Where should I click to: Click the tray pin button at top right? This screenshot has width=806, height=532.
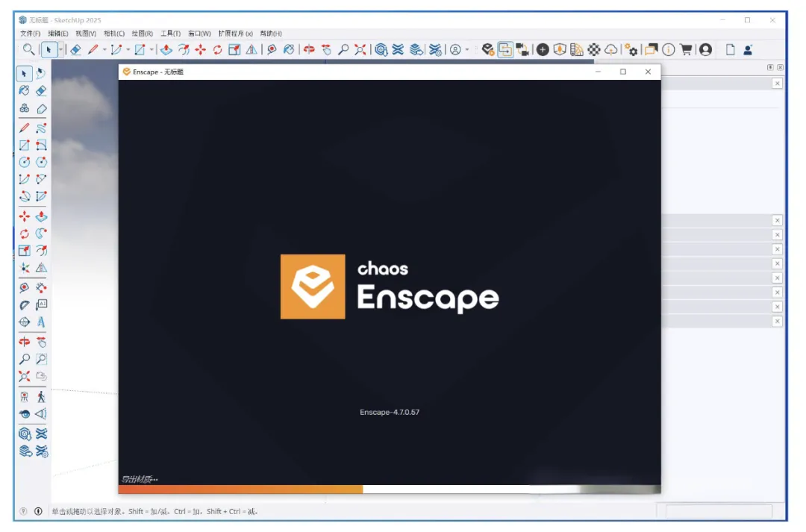[770, 67]
